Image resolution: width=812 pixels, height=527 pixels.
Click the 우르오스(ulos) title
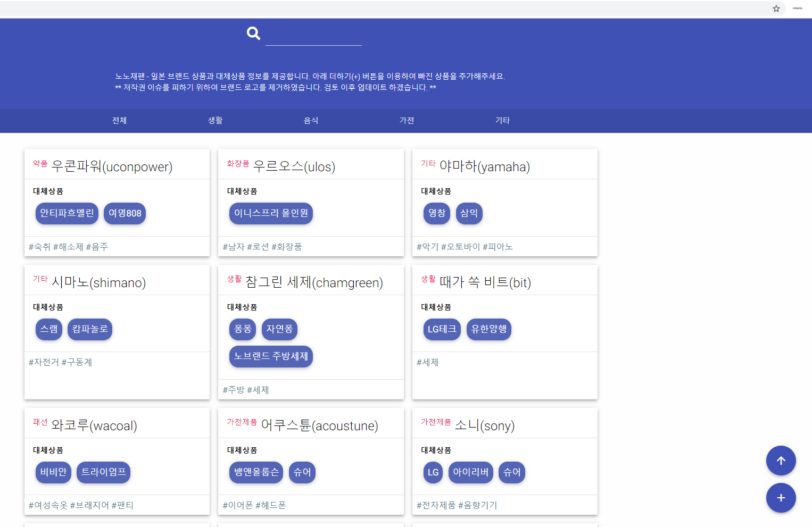tap(294, 166)
